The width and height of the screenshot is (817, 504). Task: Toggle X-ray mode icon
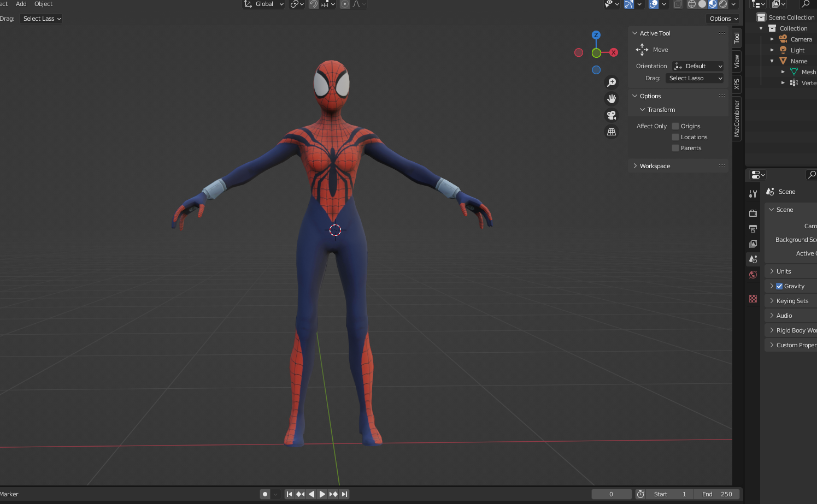(678, 4)
